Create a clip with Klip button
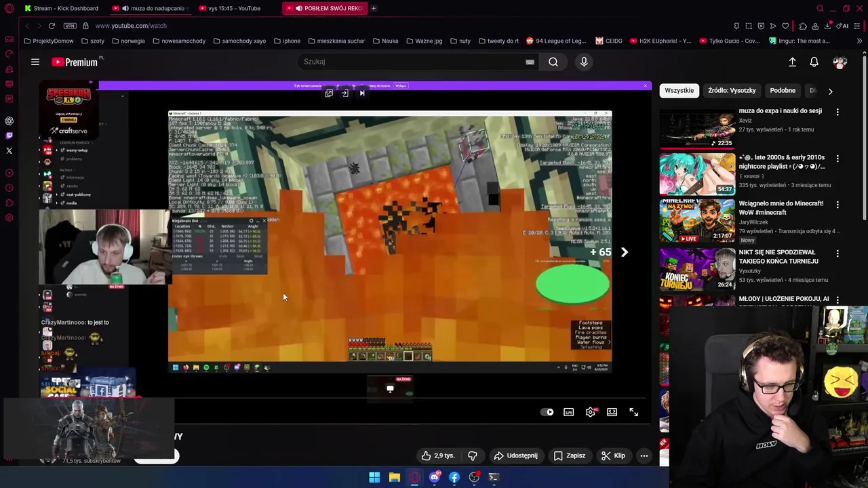The height and width of the screenshot is (488, 868). 614,455
